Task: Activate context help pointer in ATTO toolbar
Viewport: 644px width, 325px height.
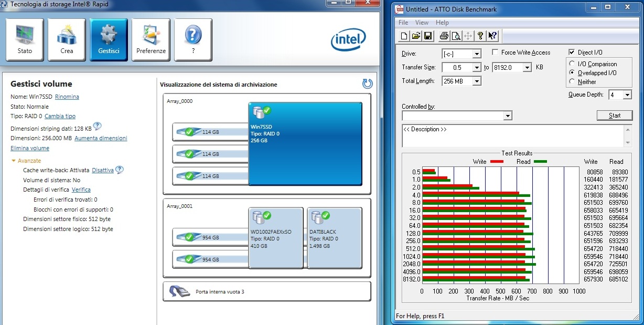Action: [x=492, y=36]
